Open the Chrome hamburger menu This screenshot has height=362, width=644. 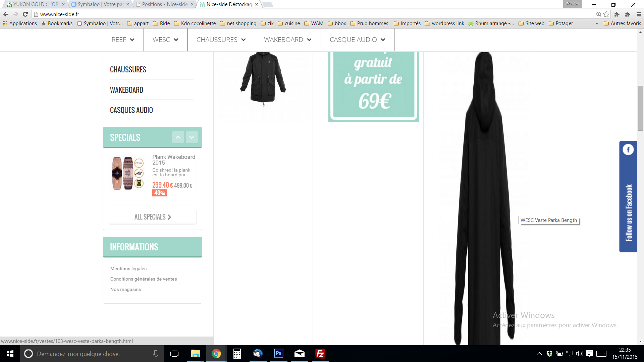tap(639, 14)
